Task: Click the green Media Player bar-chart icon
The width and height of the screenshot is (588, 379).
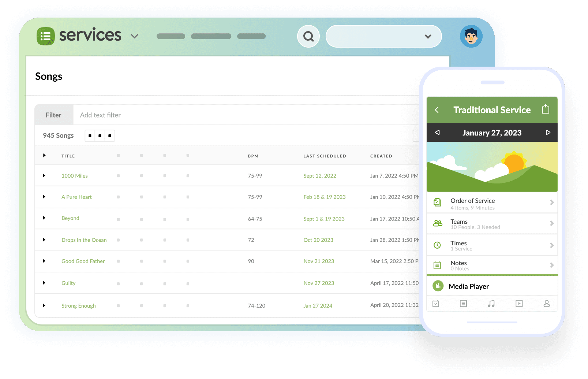Action: (x=438, y=286)
